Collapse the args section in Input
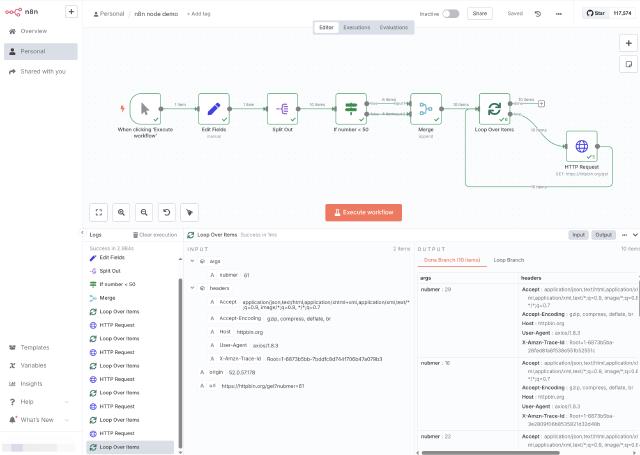 pos(191,260)
